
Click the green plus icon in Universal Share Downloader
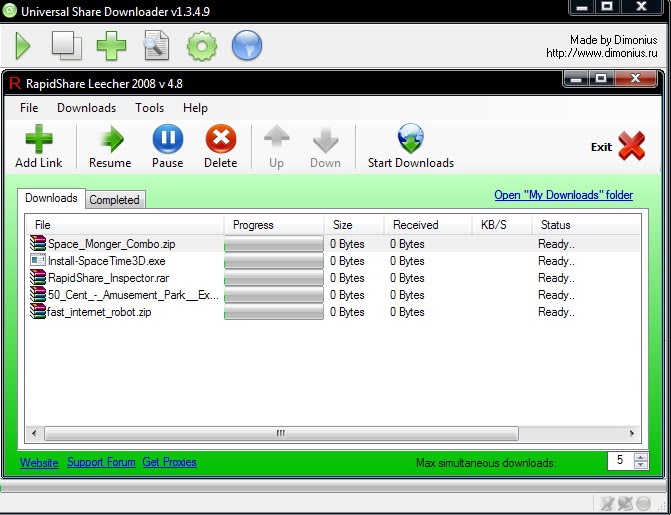pyautogui.click(x=111, y=45)
